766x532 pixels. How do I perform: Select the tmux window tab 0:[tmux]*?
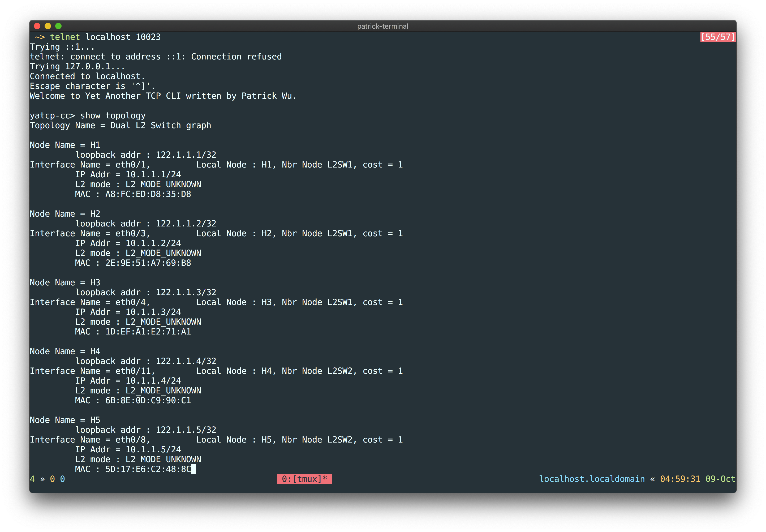point(304,479)
